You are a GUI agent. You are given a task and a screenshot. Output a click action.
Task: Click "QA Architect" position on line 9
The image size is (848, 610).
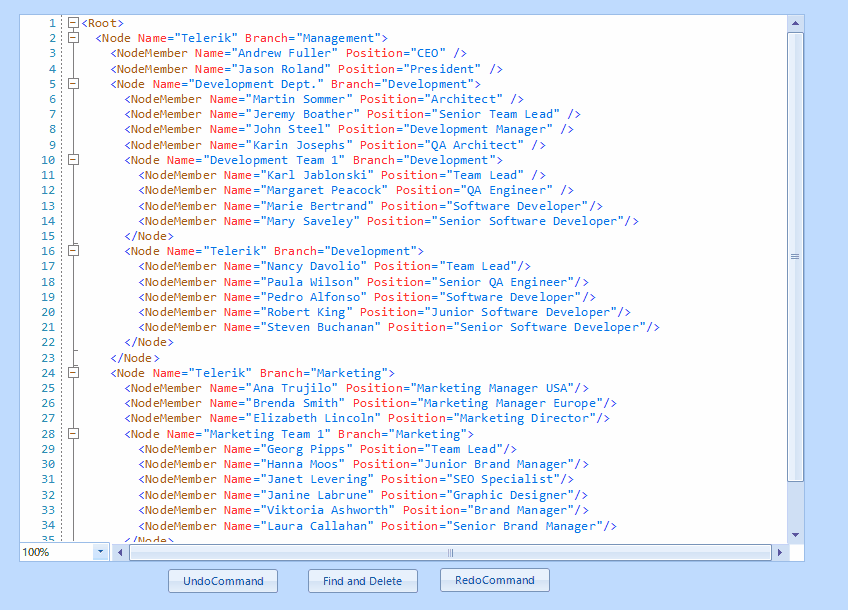pyautogui.click(x=474, y=145)
